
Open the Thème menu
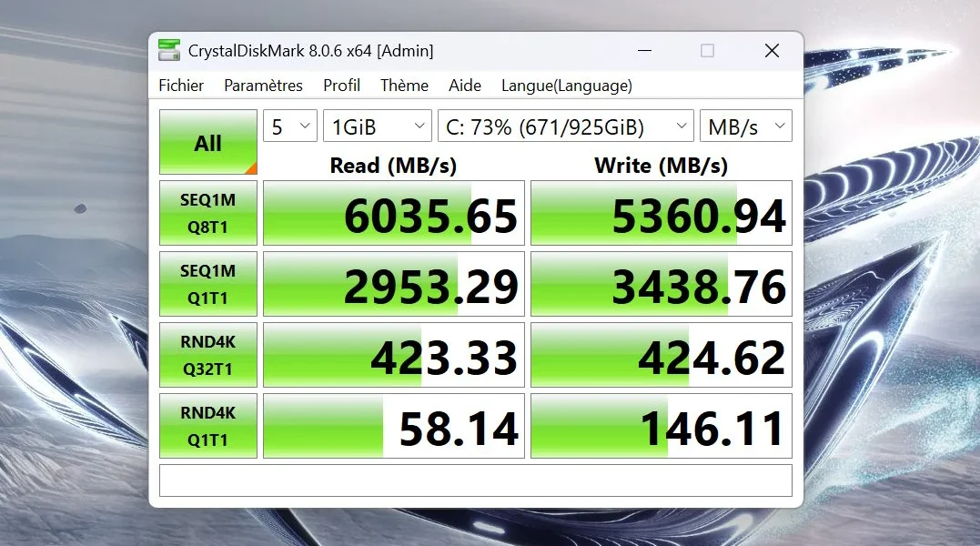coord(403,85)
